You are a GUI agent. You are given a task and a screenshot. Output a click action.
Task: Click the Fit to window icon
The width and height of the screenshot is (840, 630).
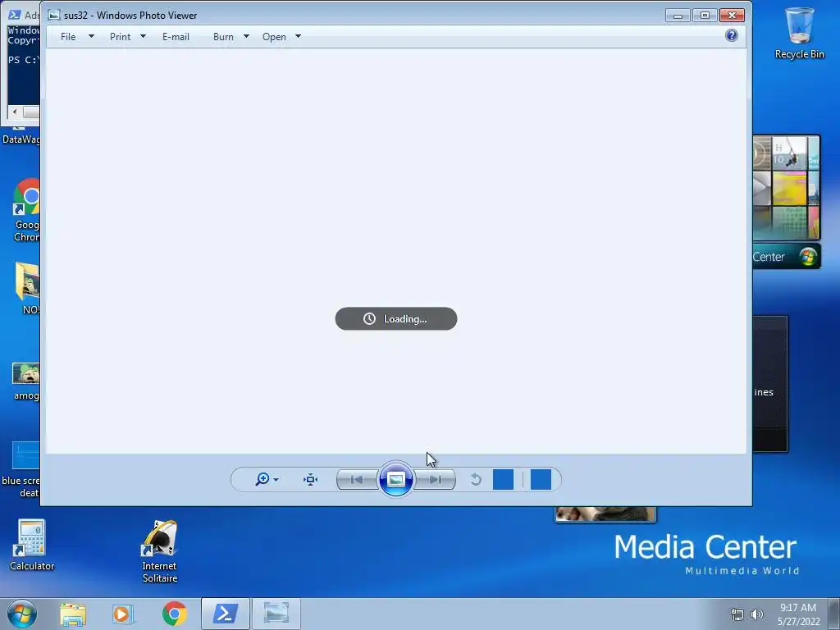click(310, 479)
